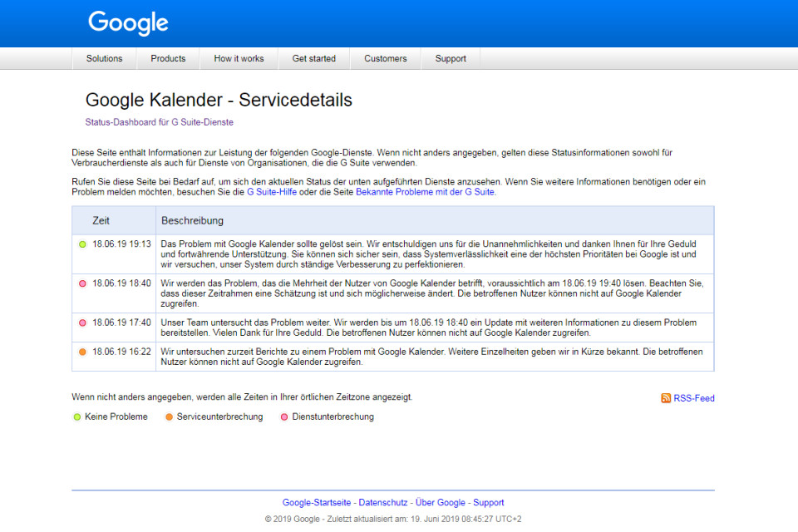Click the 'Zuletzt aktualisiert am' footer text
This screenshot has width=798, height=532.
tap(425, 520)
